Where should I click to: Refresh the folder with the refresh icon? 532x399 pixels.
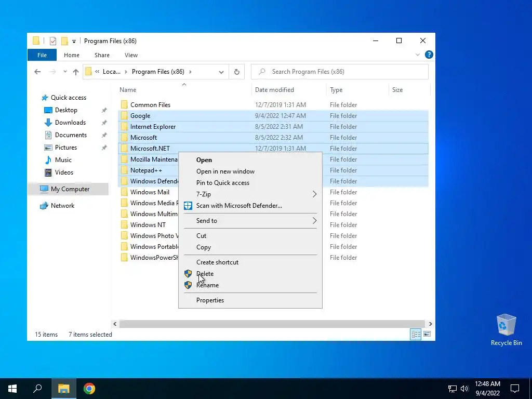coord(237,72)
